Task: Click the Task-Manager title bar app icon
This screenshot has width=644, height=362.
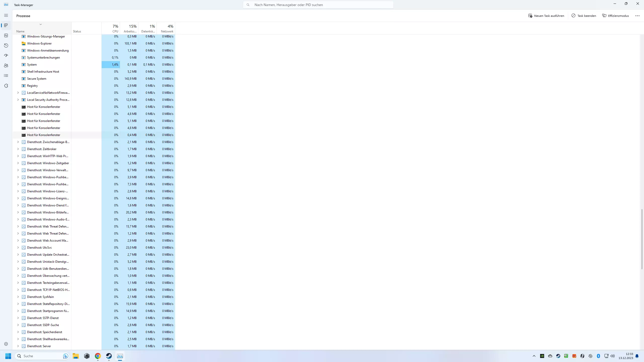Action: (x=6, y=4)
